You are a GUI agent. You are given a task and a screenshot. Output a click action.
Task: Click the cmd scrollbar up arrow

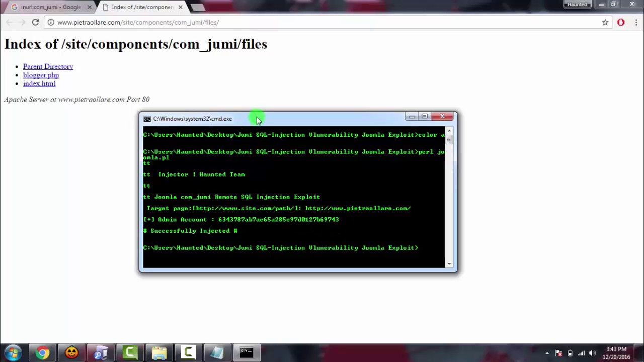449,131
